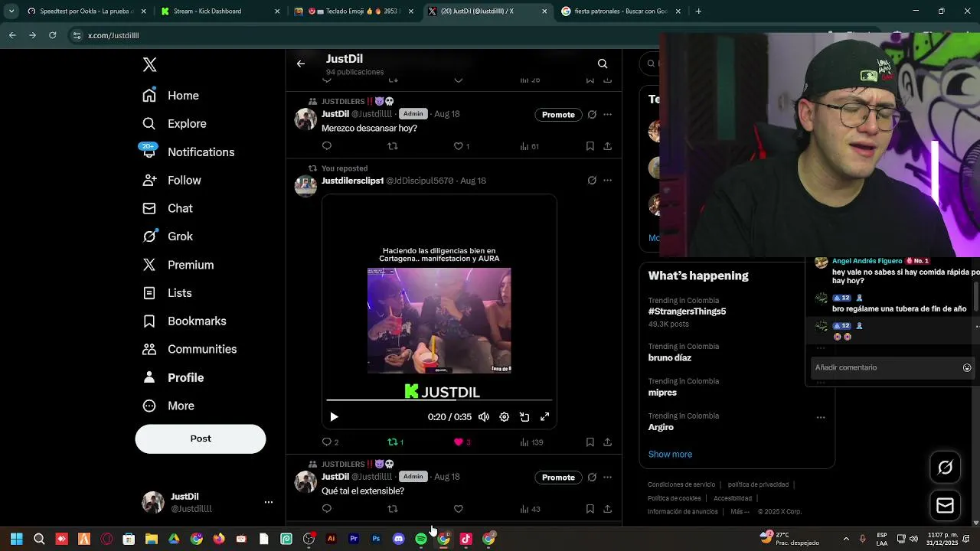Open the taskbar clock showing 11:07 p. m.
This screenshot has height=551, width=980.
[x=942, y=539]
